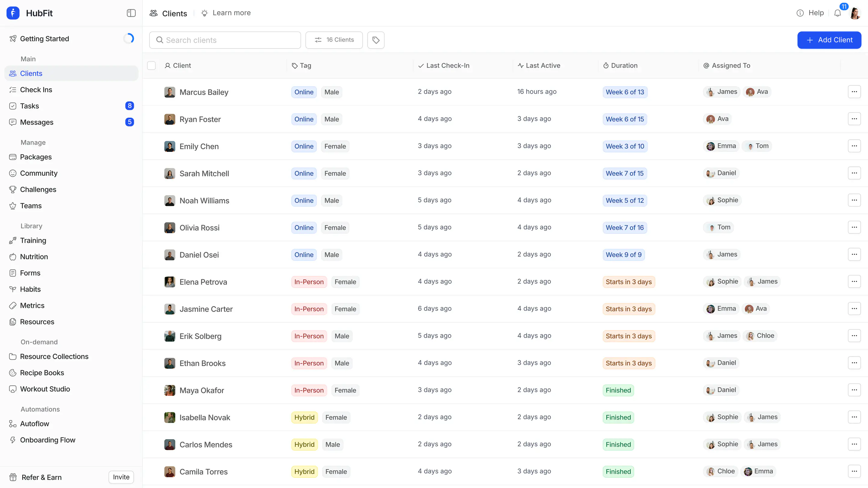
Task: Click the Add Client button
Action: point(829,40)
